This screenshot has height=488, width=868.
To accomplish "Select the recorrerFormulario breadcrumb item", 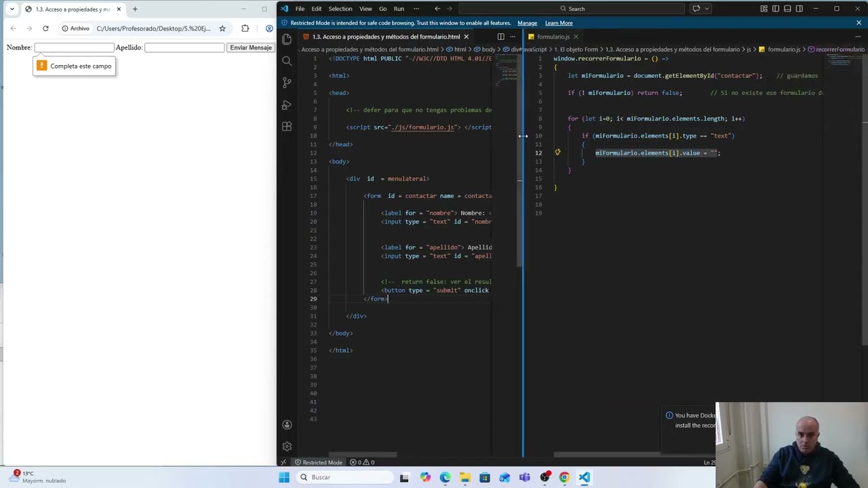I will (835, 49).
